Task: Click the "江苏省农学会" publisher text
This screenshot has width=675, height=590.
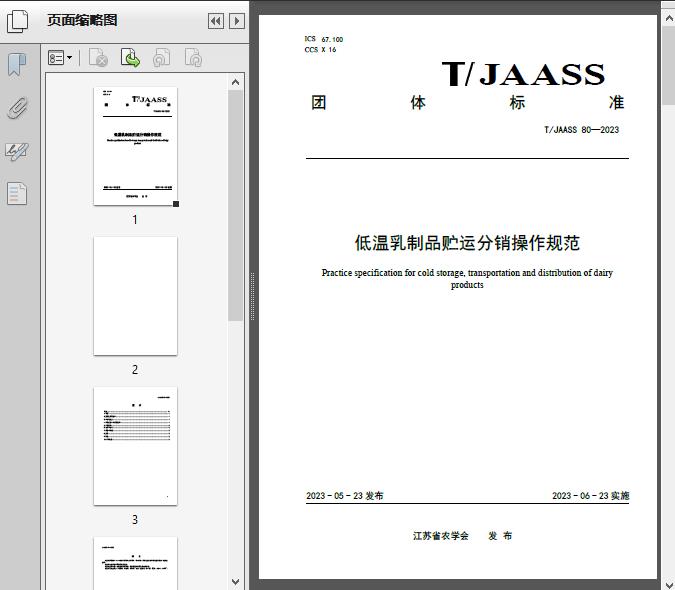Action: 441,536
